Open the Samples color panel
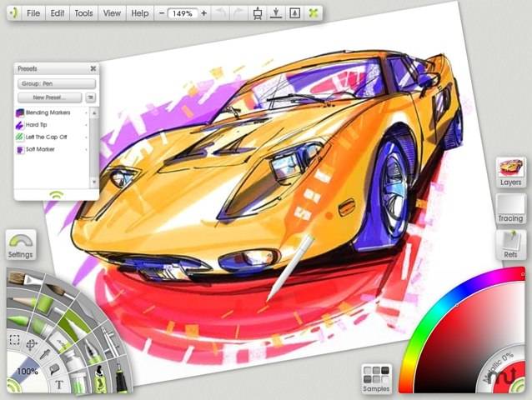The image size is (532, 400). pyautogui.click(x=376, y=378)
